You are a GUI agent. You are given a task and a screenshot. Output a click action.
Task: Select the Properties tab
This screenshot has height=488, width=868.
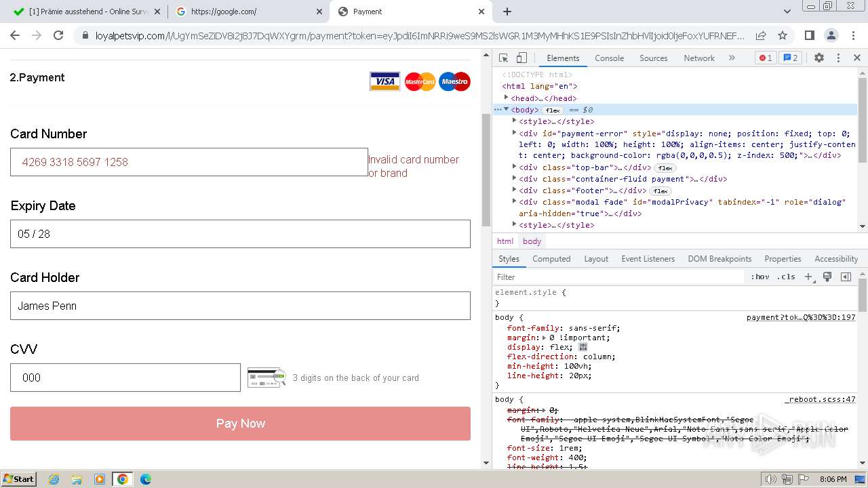tap(783, 259)
